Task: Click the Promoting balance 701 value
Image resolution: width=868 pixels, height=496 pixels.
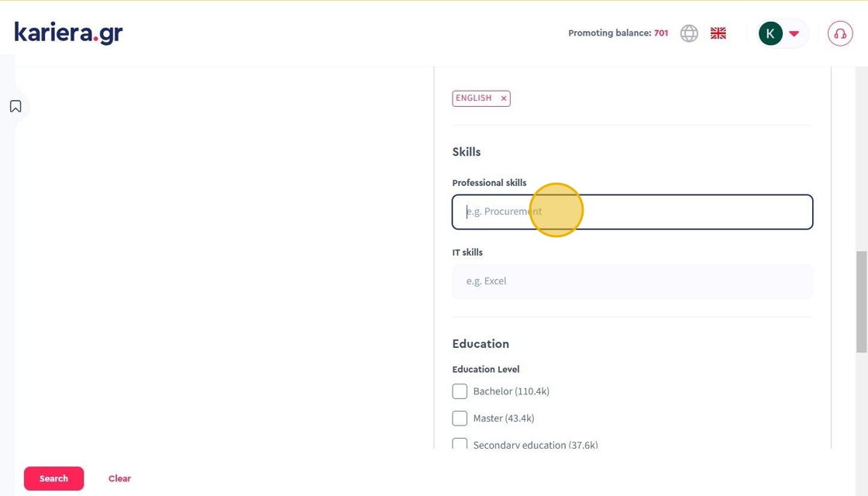Action: coord(660,33)
